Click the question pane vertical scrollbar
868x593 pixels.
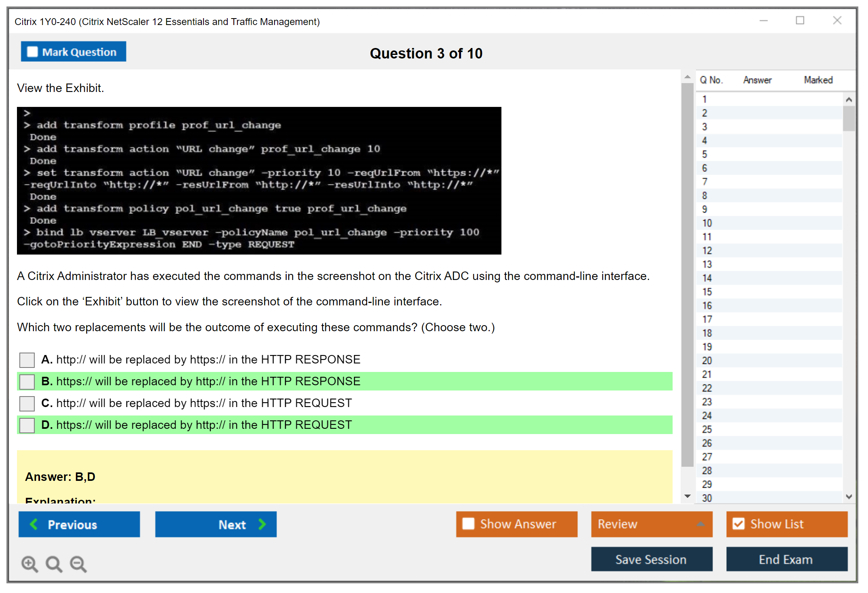coord(687,274)
